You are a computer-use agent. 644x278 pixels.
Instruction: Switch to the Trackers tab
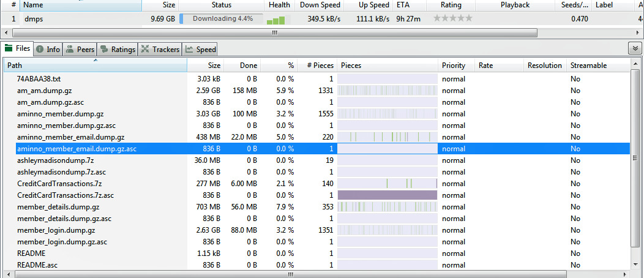coord(160,49)
